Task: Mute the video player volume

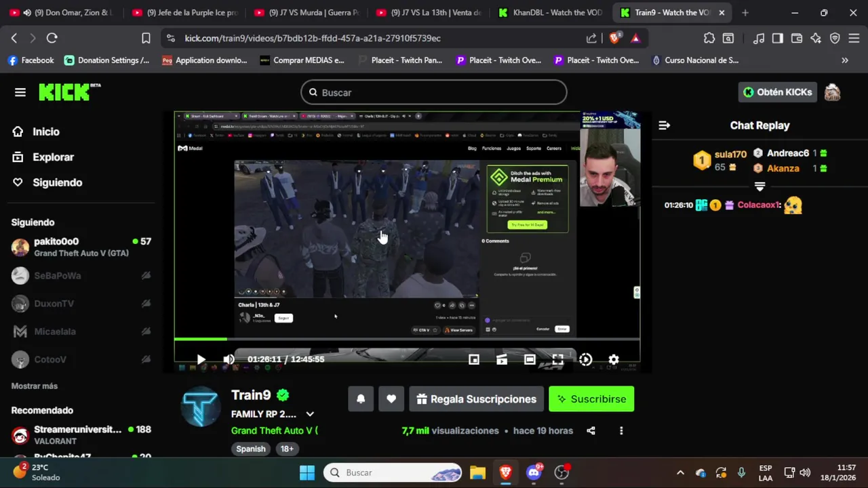Action: coord(229,359)
